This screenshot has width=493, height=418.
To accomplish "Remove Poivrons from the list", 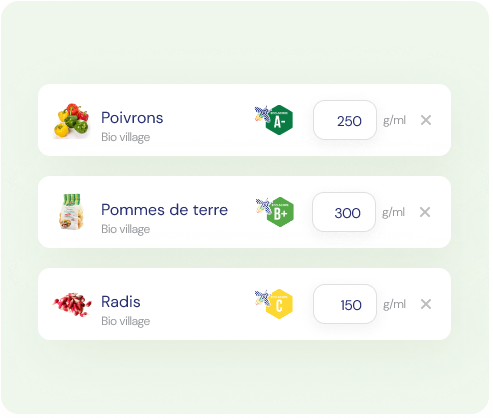I will [426, 120].
